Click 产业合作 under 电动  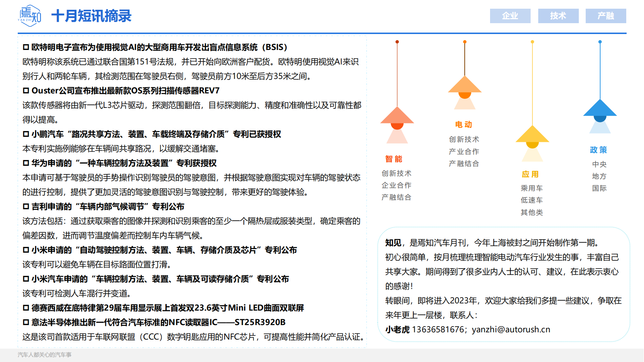pos(464,152)
